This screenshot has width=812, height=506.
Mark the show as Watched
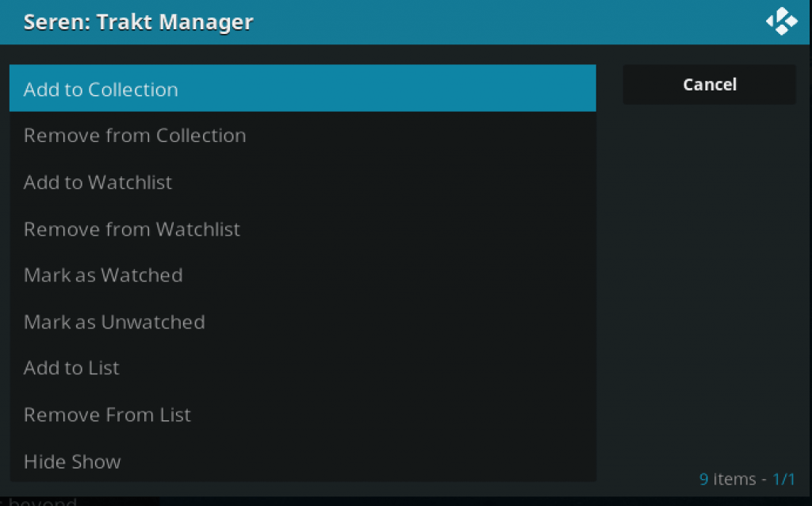tap(302, 275)
